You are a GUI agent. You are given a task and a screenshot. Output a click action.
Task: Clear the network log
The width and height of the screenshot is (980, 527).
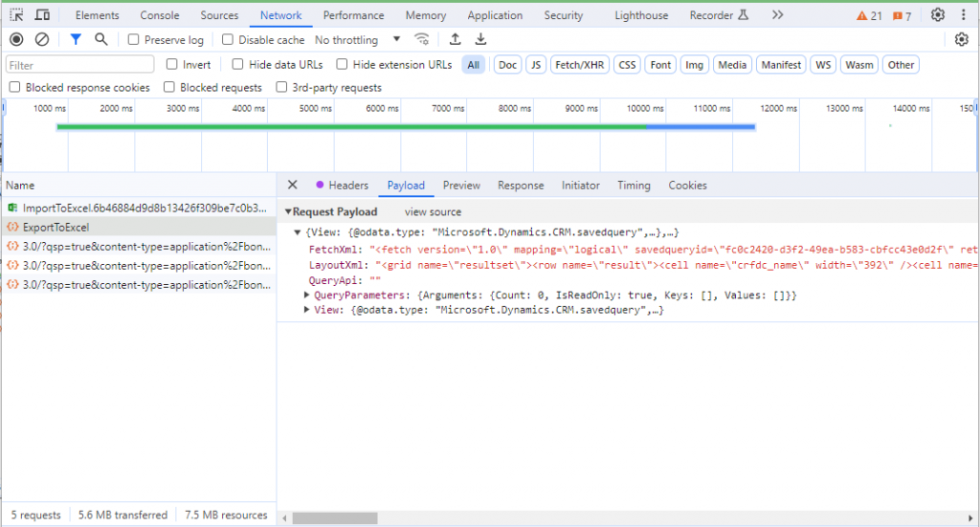coord(42,39)
